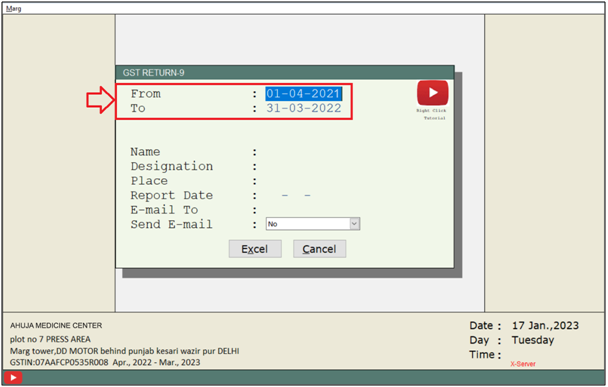The image size is (608, 387).
Task: Click the Cancel button
Action: (319, 249)
